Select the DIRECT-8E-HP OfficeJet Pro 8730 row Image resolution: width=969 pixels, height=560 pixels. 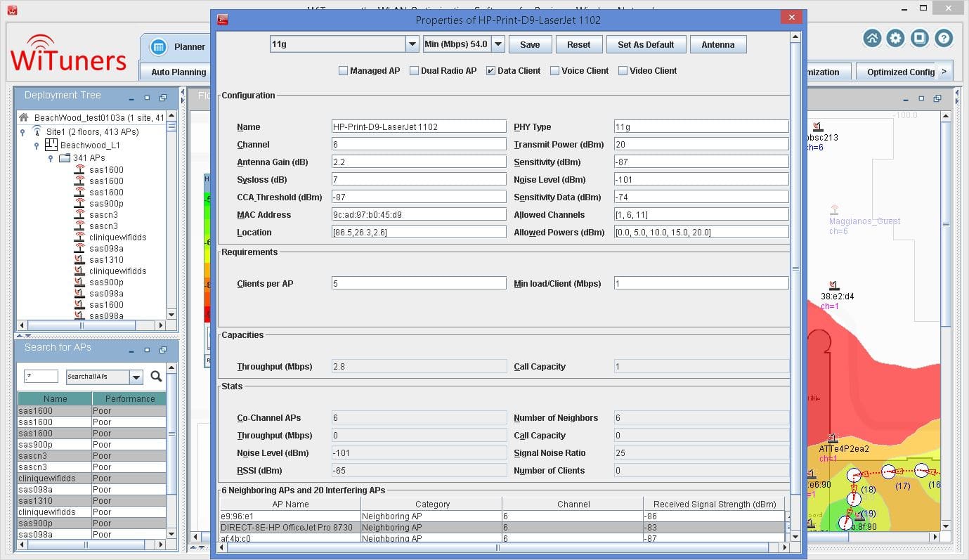click(x=502, y=527)
